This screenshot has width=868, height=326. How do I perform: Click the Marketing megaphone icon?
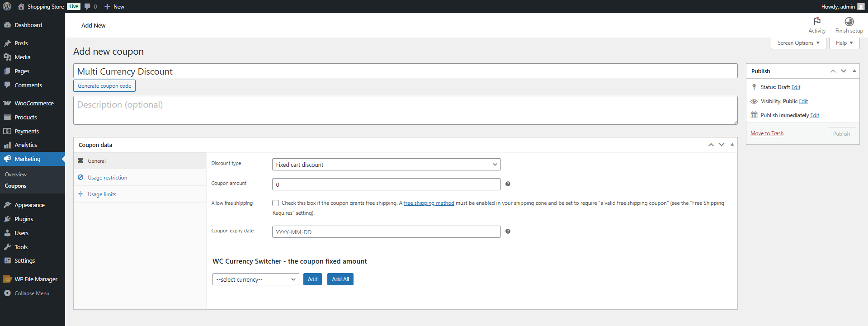click(7, 159)
